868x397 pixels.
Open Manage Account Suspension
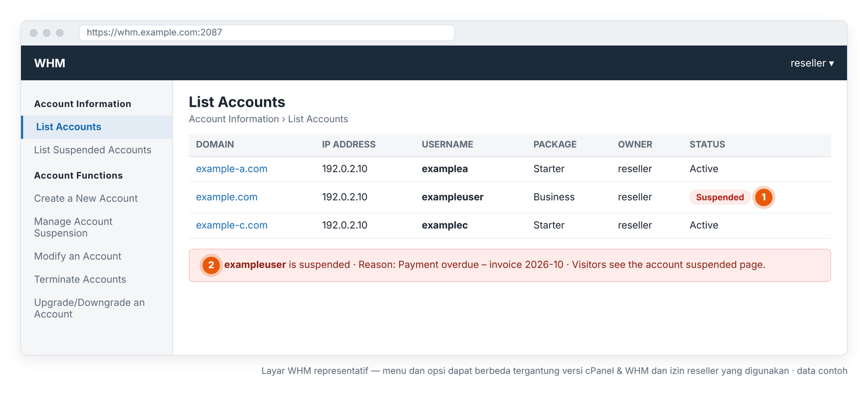(x=73, y=227)
